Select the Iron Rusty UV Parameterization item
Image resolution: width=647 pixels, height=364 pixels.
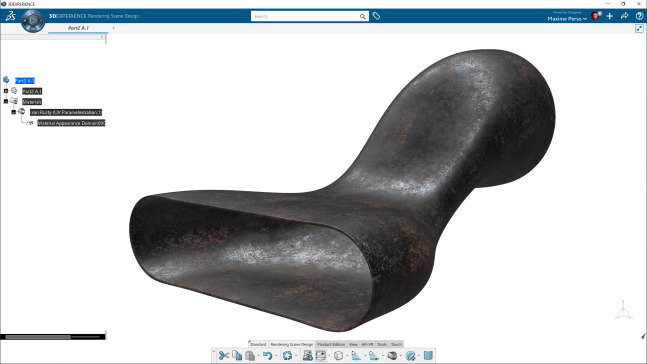(x=66, y=112)
